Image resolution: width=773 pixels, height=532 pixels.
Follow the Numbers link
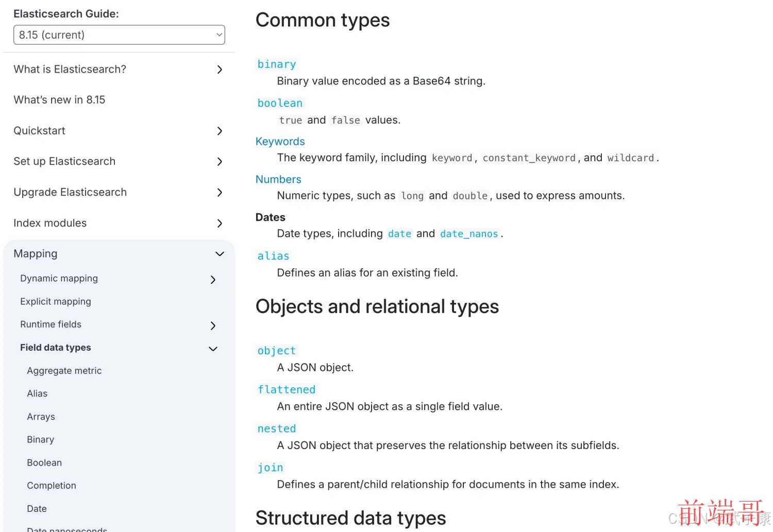pos(278,179)
